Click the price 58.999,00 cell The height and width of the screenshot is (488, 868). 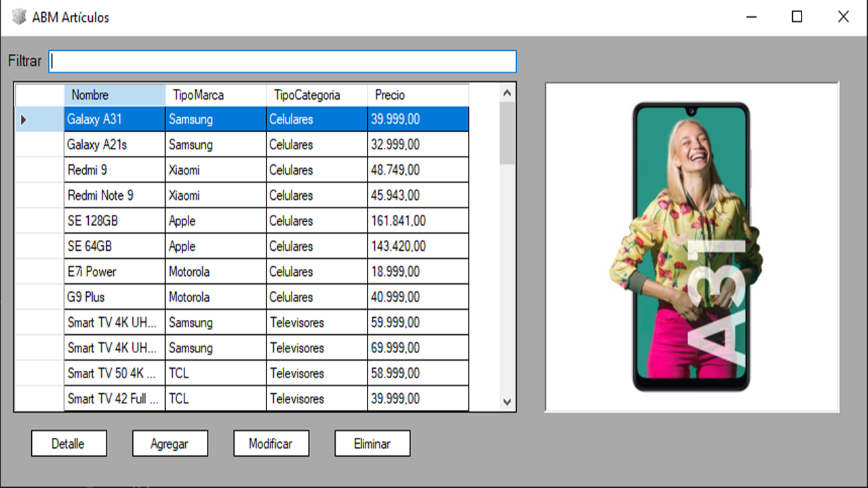point(418,373)
